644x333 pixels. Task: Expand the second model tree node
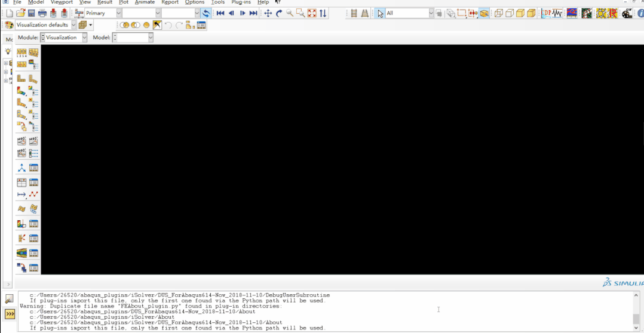(6, 72)
